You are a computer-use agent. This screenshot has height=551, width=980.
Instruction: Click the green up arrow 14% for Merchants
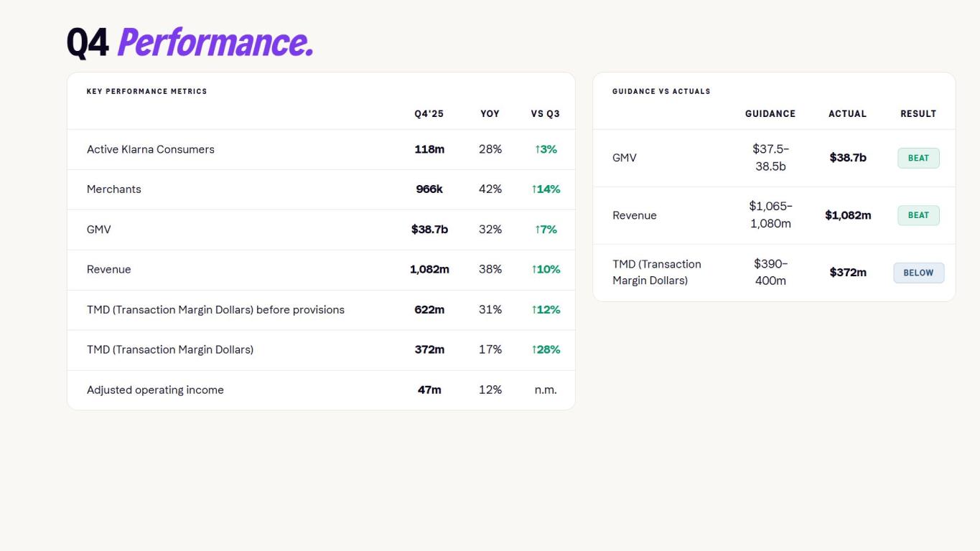point(546,189)
